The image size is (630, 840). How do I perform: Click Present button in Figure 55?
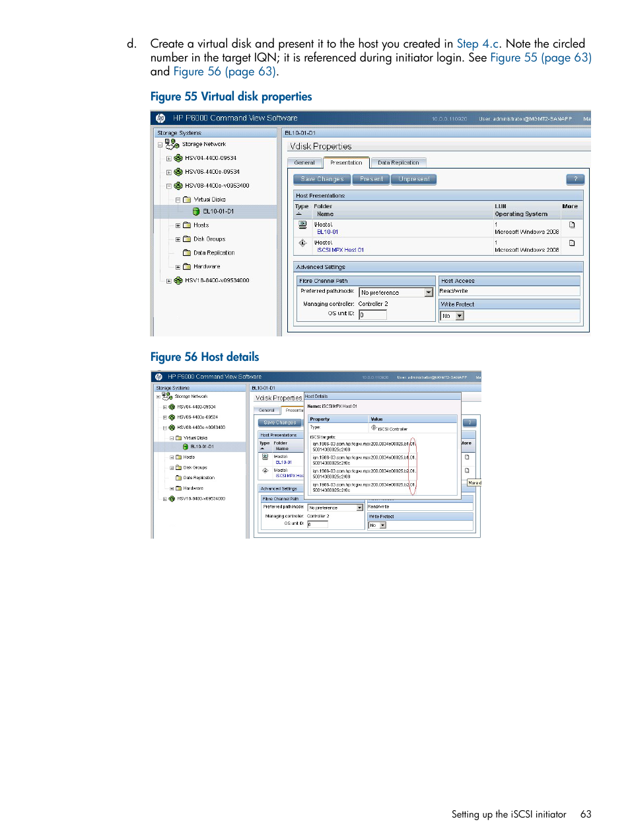tap(371, 179)
